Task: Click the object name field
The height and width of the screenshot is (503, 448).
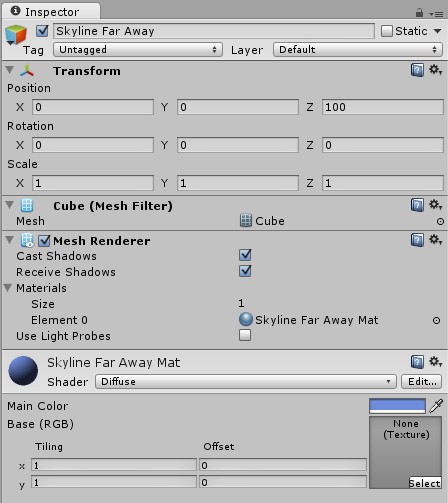Action: [x=214, y=31]
